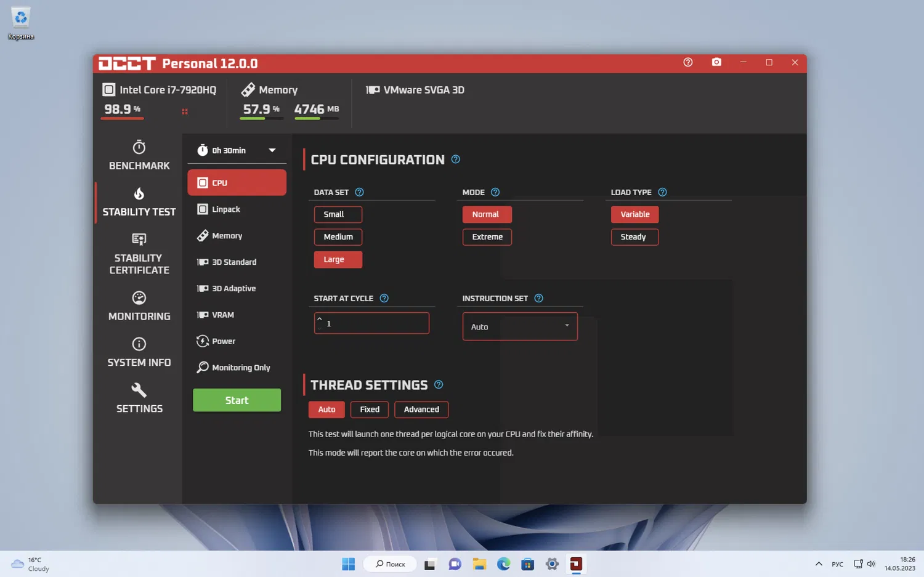Screen dimensions: 924x577
Task: Click the stopwatch icon beside 0h 30min
Action: tap(202, 150)
